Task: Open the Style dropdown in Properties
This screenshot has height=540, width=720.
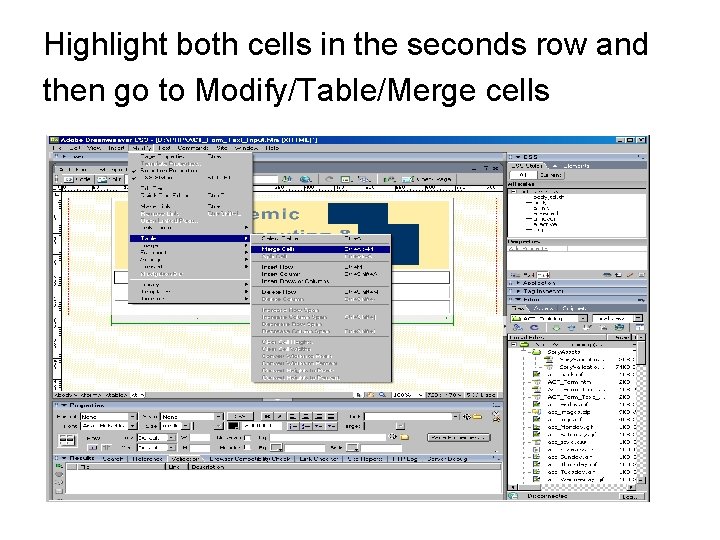Action: click(192, 416)
